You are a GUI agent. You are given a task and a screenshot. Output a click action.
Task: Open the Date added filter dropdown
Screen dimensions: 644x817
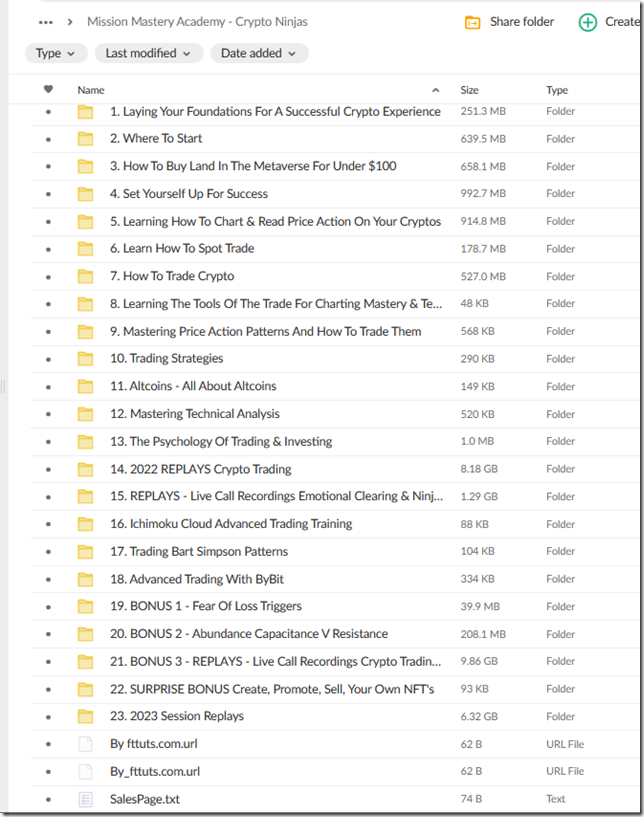(x=258, y=54)
